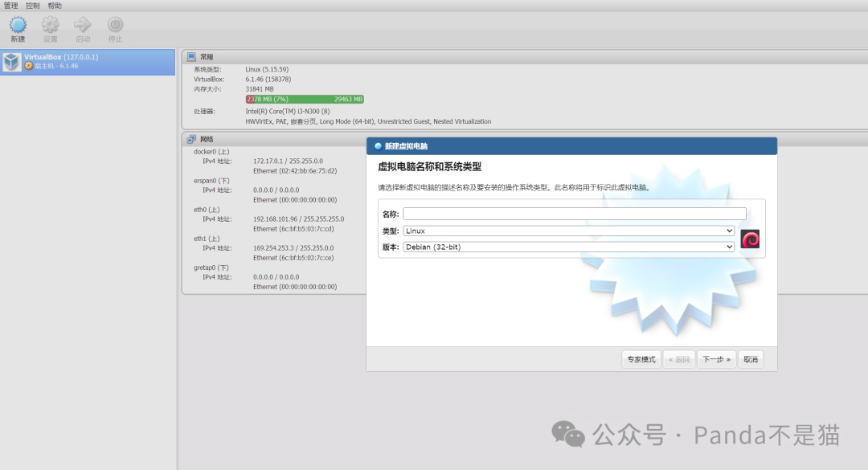Click the 名称 input field
The height and width of the screenshot is (470, 868).
coord(575,214)
